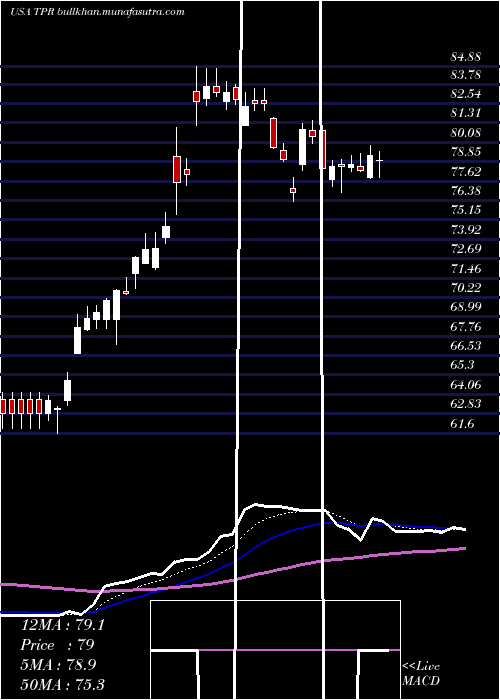The image size is (500, 700).
Task: Click the <<Live MACD label
Action: [x=421, y=673]
